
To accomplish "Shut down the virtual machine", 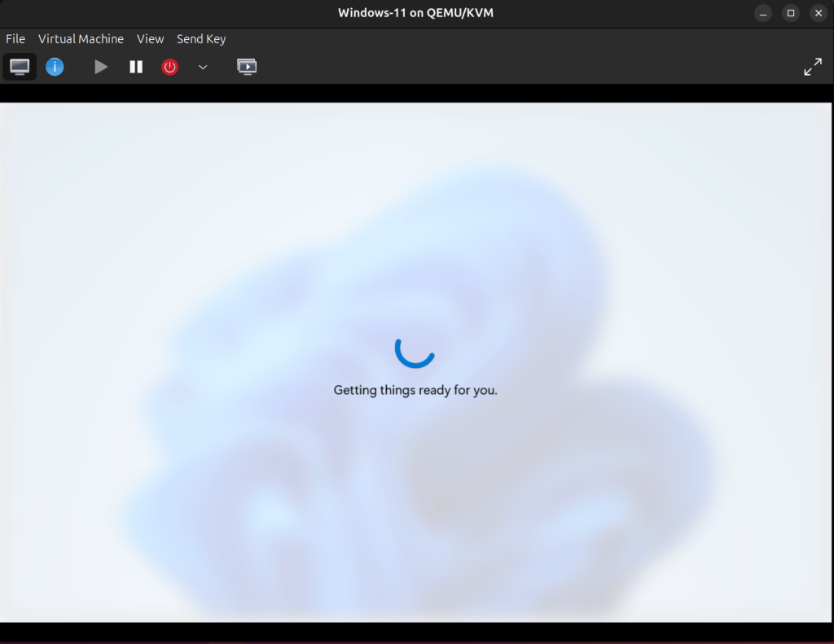I will tap(169, 67).
